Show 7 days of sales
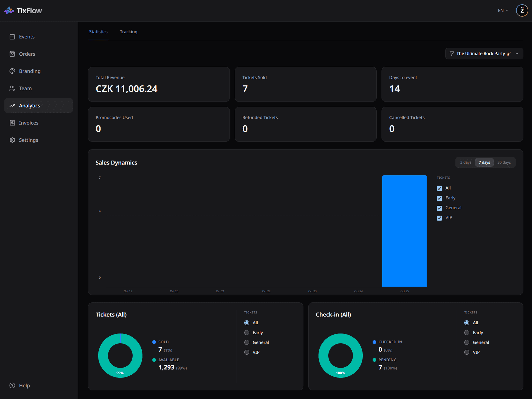The width and height of the screenshot is (532, 399). point(484,162)
